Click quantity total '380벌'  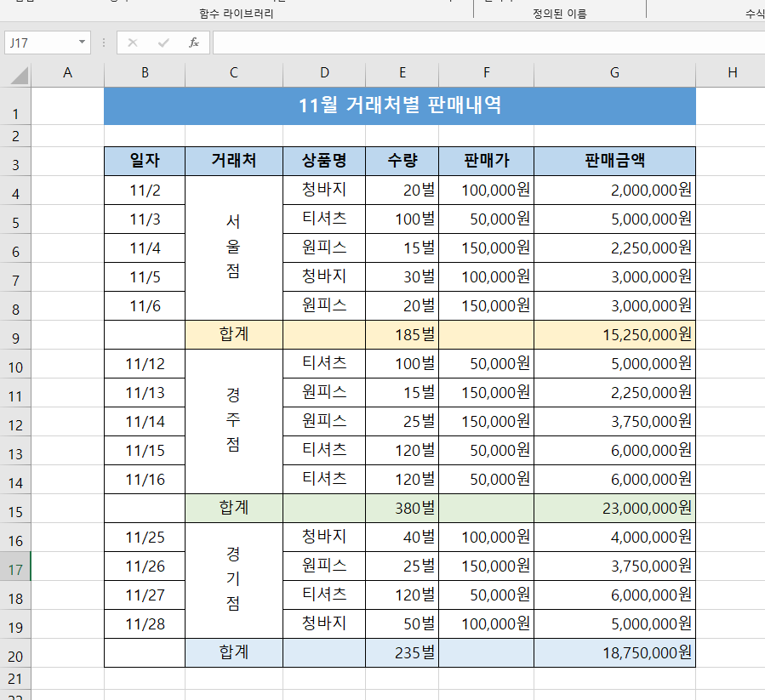pyautogui.click(x=402, y=509)
